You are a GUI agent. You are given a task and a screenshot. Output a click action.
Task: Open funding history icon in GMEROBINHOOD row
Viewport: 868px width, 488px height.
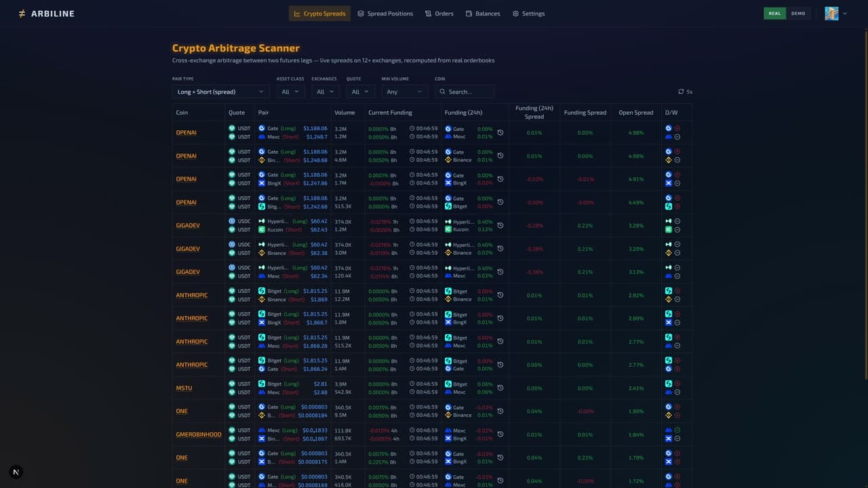point(500,434)
